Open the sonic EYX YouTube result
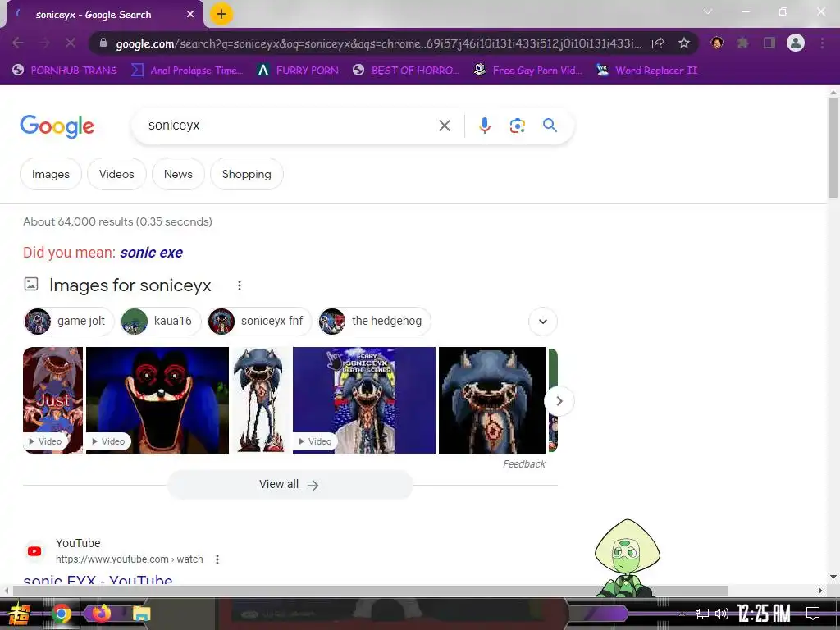This screenshot has width=840, height=630. [98, 580]
